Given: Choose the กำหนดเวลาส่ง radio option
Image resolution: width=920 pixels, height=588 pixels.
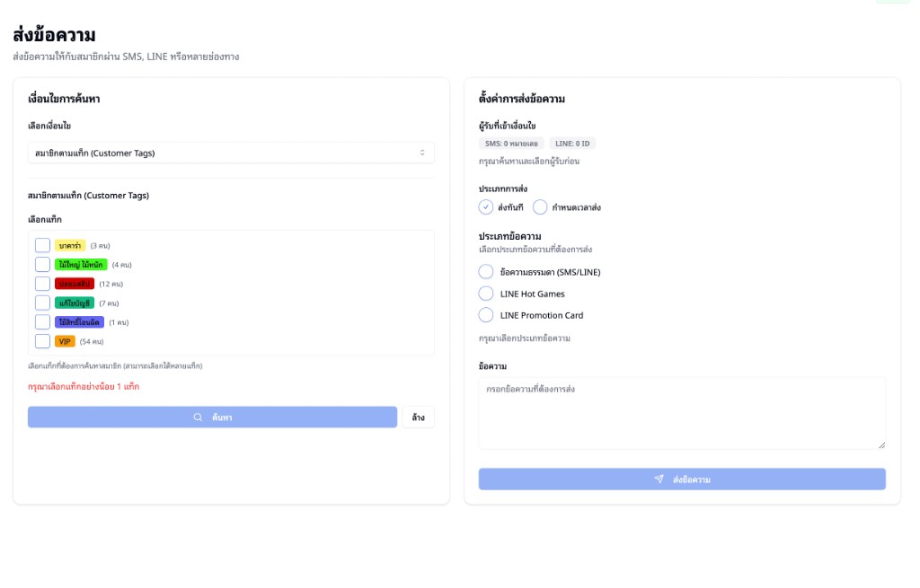Looking at the screenshot, I should (540, 207).
